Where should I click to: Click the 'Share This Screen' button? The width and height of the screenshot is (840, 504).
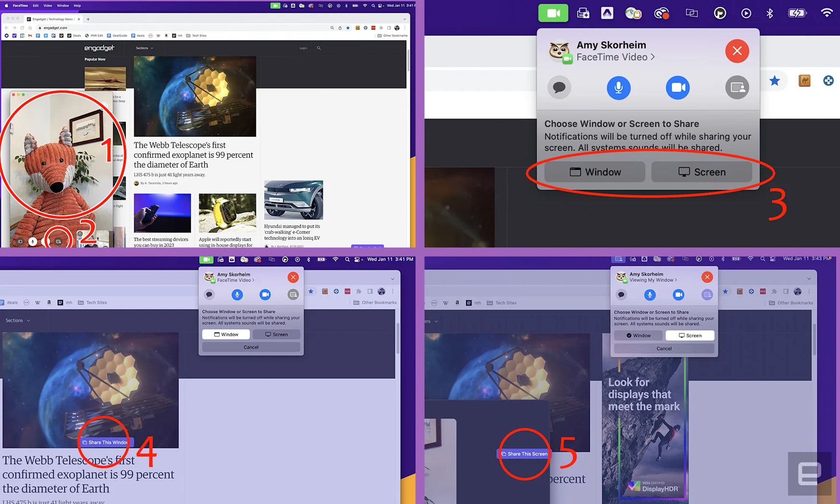point(524,454)
